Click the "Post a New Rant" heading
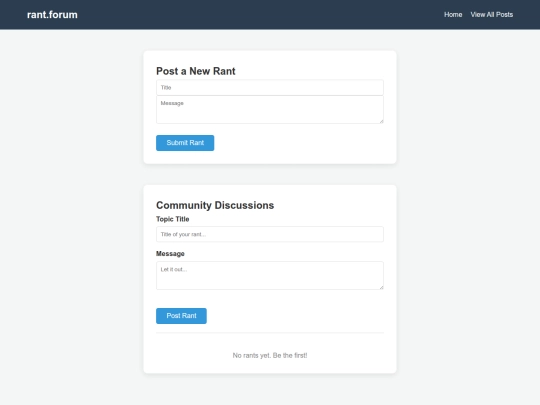The image size is (540, 405). point(196,71)
